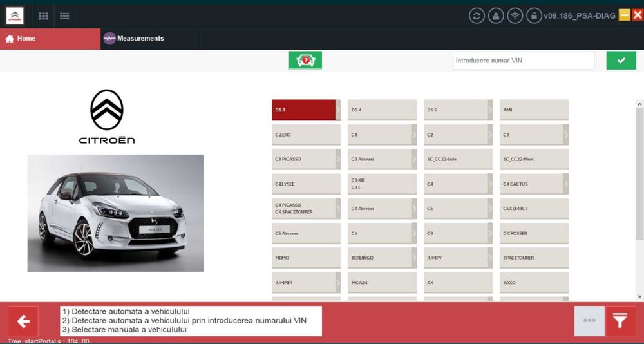This screenshot has height=344, width=644.
Task: Select the DS 4 model
Action: click(382, 110)
